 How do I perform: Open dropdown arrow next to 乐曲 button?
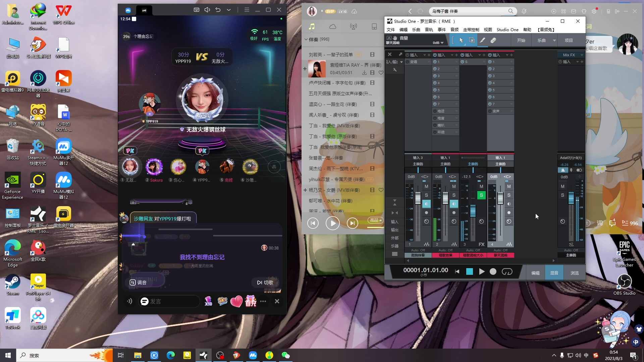[x=554, y=40]
